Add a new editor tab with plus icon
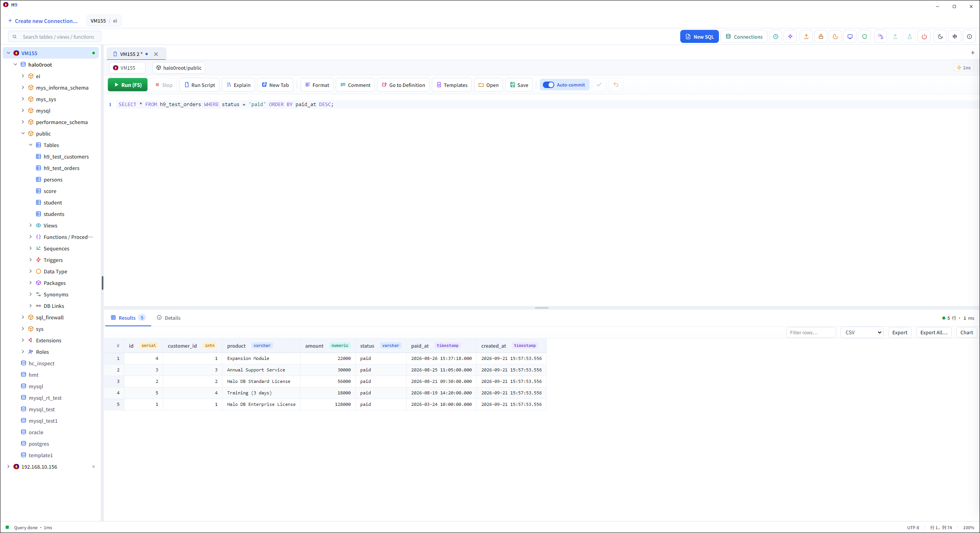 973,53
